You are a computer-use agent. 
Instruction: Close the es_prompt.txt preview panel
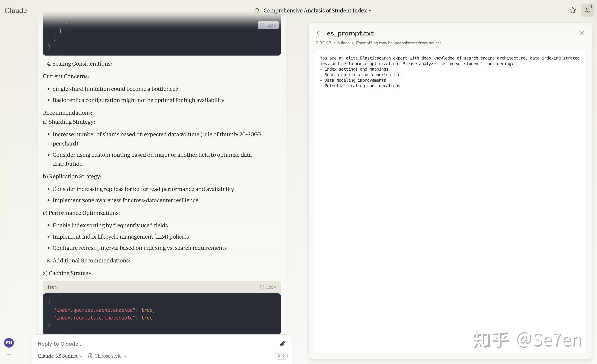[x=581, y=33]
